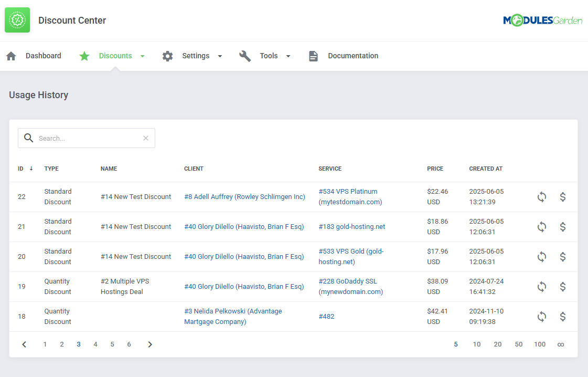Screen dimensions: 588x377
Task: Click the dollar icon for record 18
Action: click(562, 317)
